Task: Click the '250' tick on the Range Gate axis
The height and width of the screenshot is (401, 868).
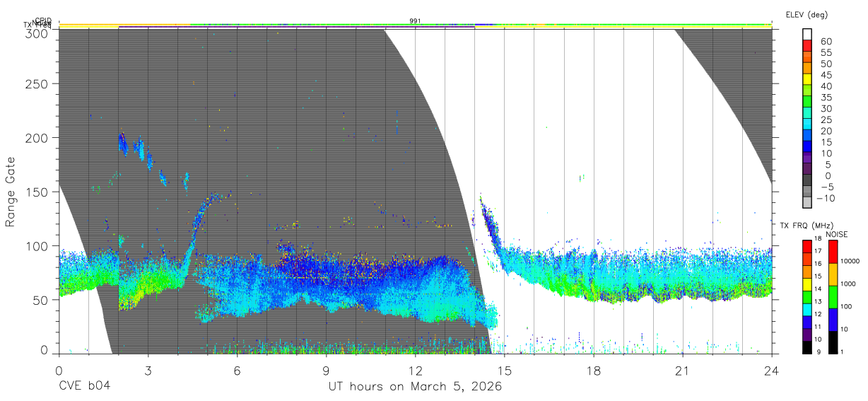Action: pos(36,83)
